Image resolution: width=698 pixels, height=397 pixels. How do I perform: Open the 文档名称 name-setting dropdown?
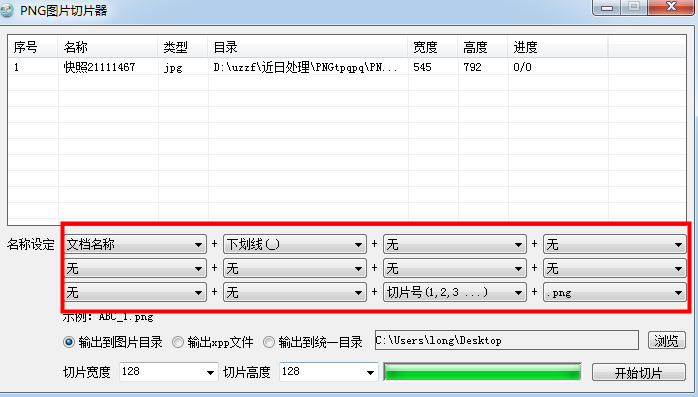[x=135, y=244]
